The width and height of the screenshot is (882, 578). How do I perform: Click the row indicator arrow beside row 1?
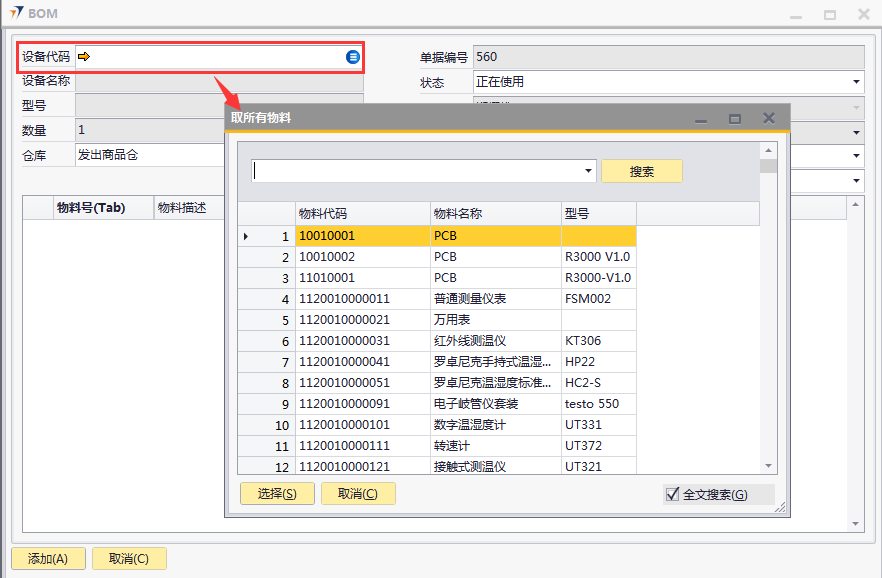tap(247, 236)
